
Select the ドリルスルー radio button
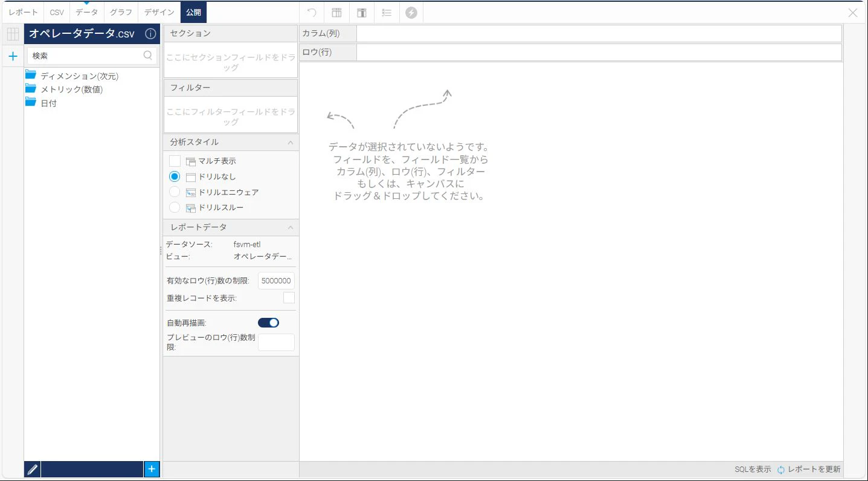(x=175, y=207)
